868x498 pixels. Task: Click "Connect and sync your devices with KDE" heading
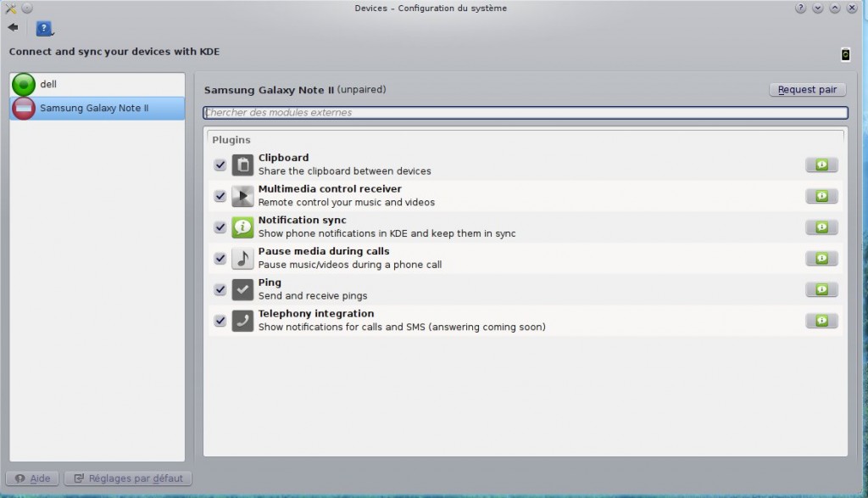[114, 52]
